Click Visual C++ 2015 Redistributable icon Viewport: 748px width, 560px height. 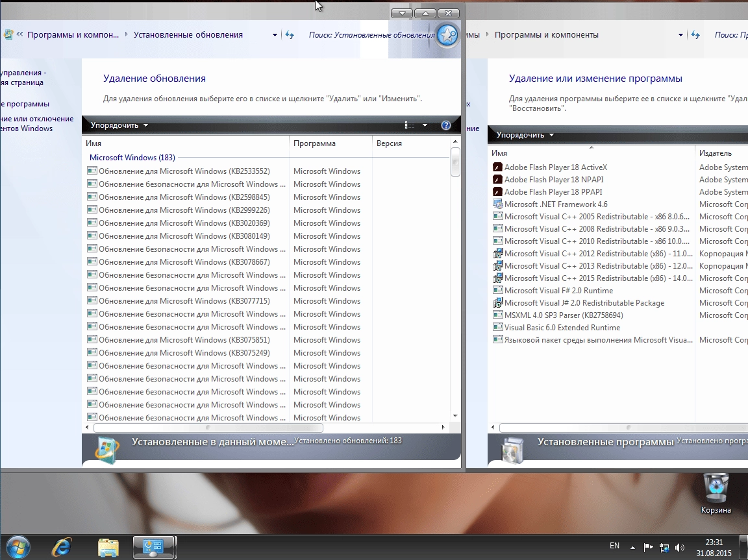[497, 278]
